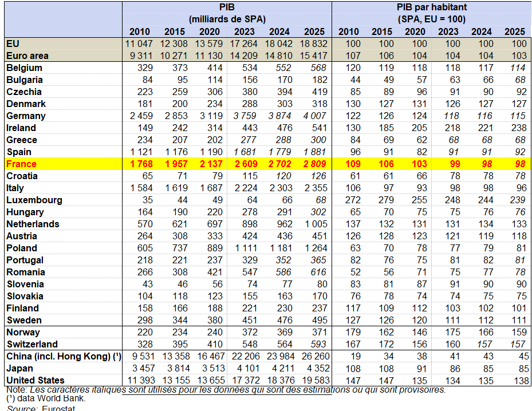
Task: Select the 2023 header under PIB par habitant
Action: point(448,32)
